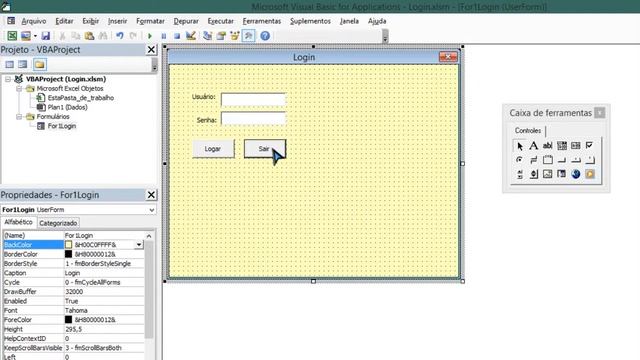This screenshot has height=360, width=640.
Task: Collapse the VBAProject (Login.xlsm) tree node
Action: (x=8, y=79)
